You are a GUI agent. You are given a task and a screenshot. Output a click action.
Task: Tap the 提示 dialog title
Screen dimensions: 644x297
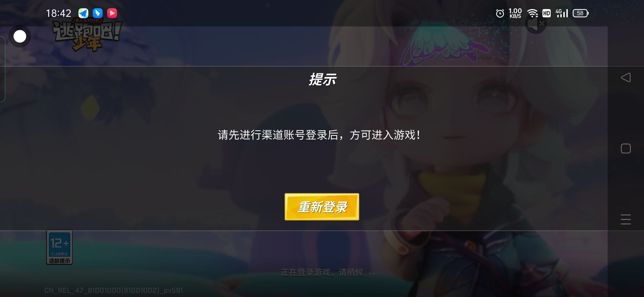[x=322, y=80]
